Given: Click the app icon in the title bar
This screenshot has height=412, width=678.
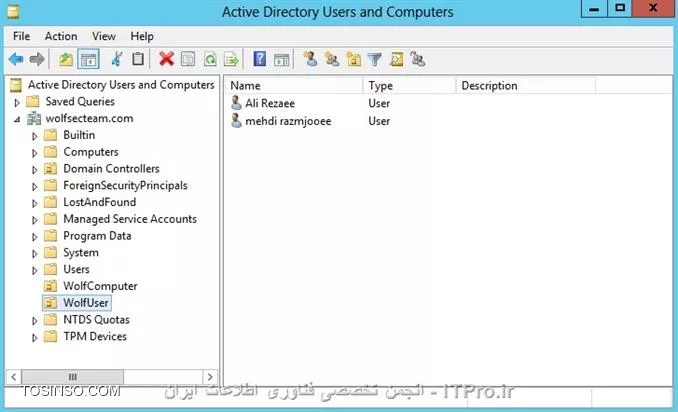Looking at the screenshot, I should tap(13, 11).
